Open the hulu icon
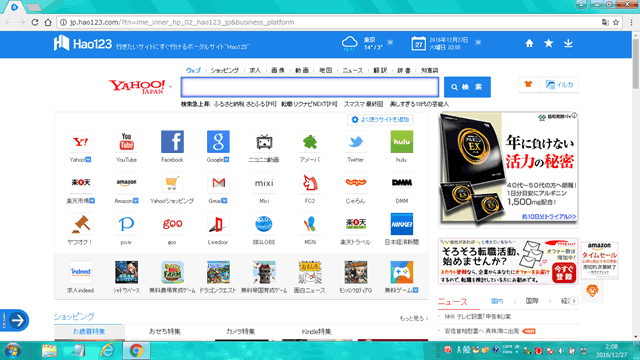This screenshot has width=640, height=360. pyautogui.click(x=402, y=142)
